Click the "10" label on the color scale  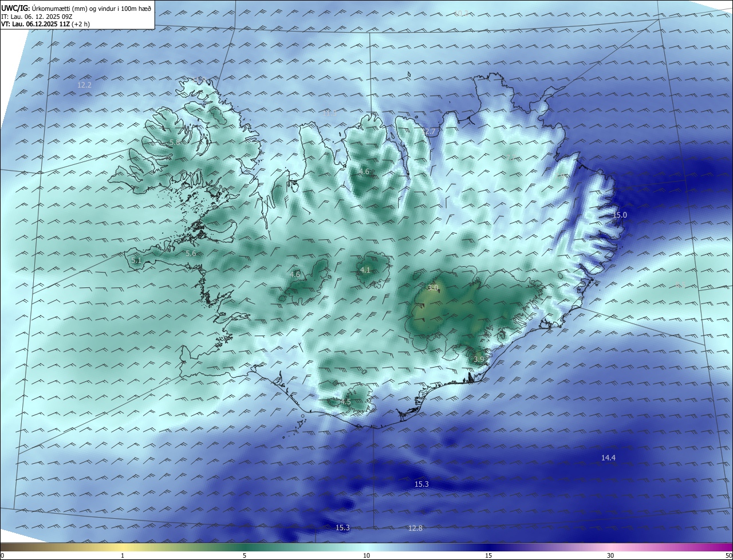366,555
